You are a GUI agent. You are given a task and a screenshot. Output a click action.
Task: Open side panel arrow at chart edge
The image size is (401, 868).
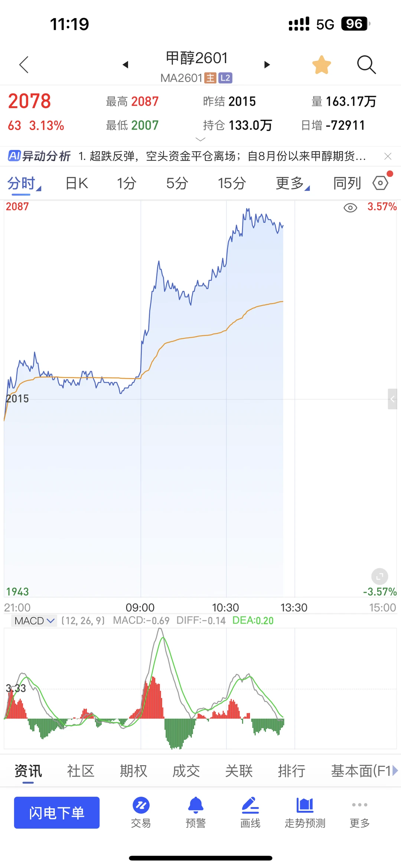[x=392, y=399]
